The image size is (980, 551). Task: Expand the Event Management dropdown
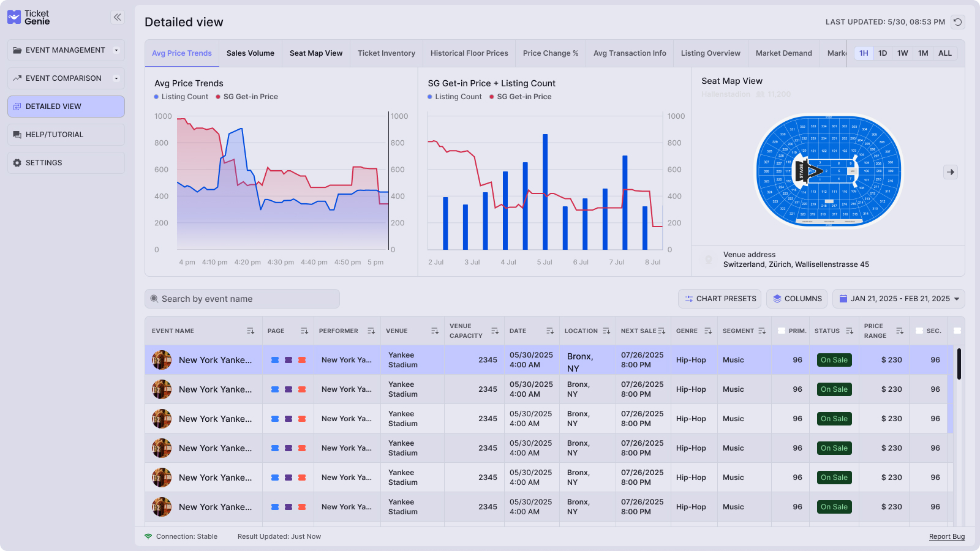click(x=116, y=50)
